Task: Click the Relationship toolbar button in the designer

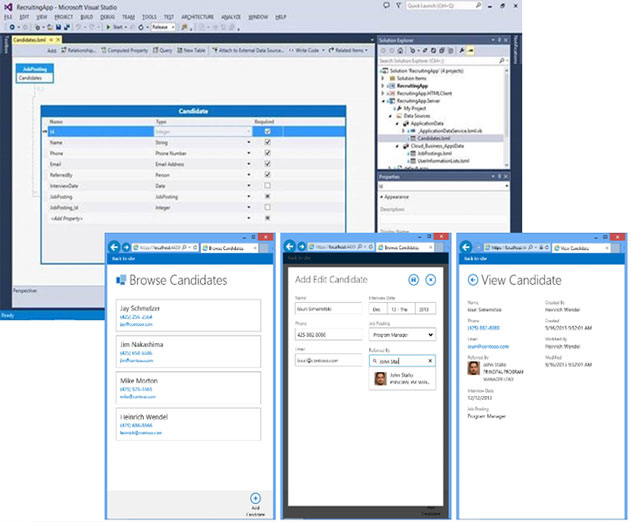Action: click(78, 50)
